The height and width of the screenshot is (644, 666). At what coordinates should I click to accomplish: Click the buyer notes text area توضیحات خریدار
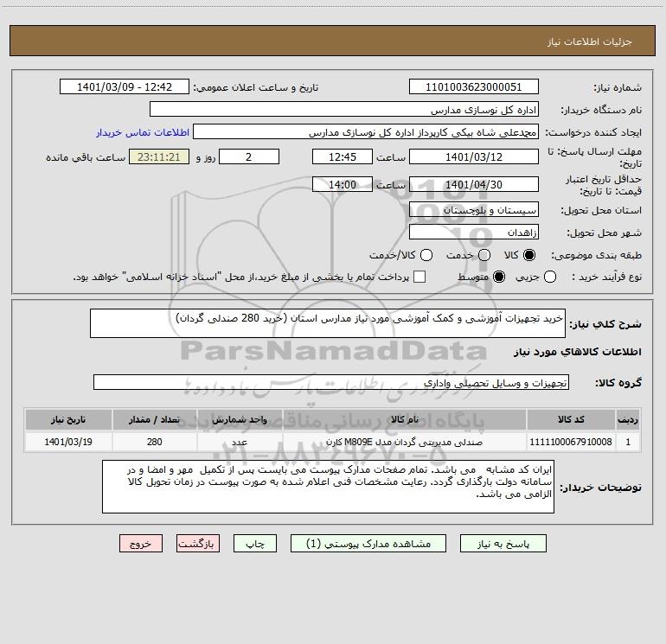328,487
